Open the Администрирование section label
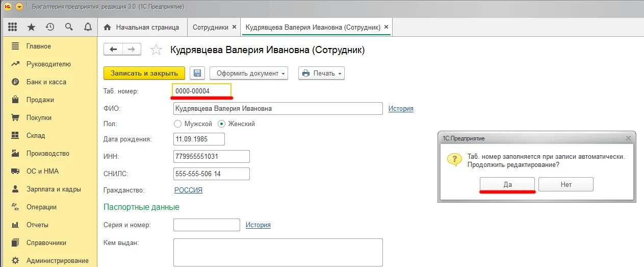The width and height of the screenshot is (644, 267). (x=58, y=260)
